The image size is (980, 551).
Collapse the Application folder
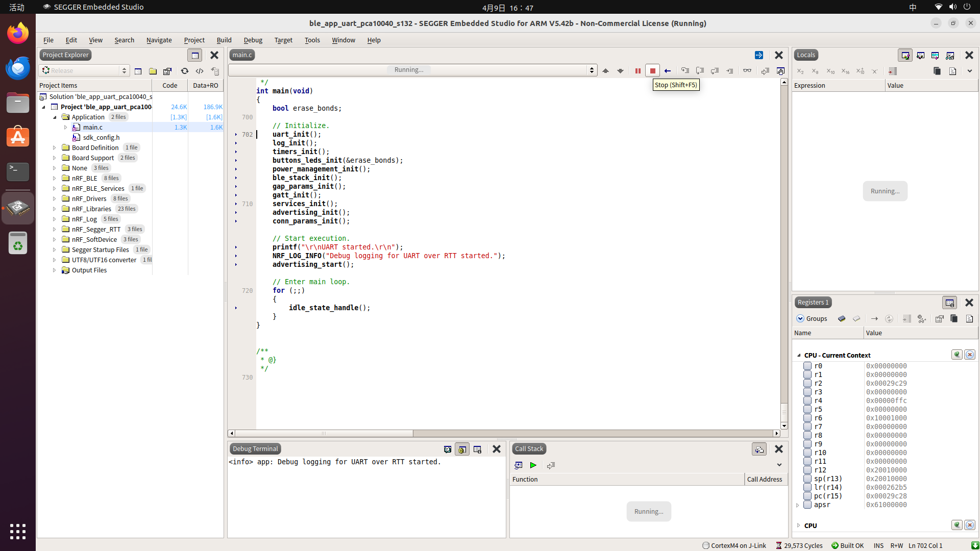pos(55,117)
